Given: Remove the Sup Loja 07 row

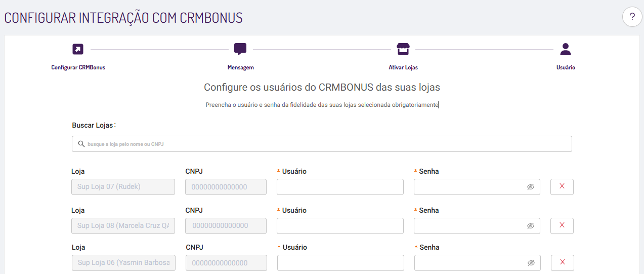Looking at the screenshot, I should pos(562,186).
